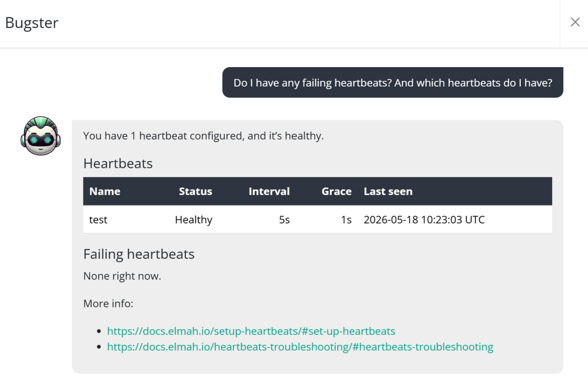Click the 'None right now.' text
The width and height of the screenshot is (588, 390).
pos(122,276)
